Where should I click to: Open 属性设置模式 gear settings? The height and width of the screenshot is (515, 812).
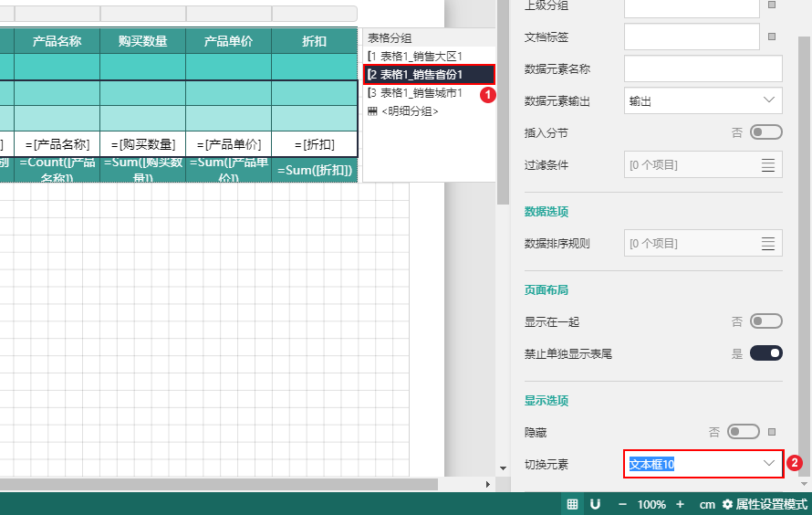(x=727, y=504)
